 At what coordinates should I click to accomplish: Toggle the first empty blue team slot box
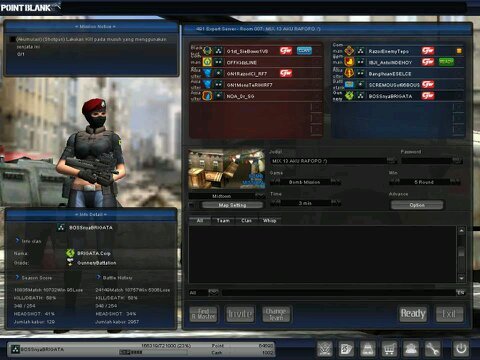pyautogui.click(x=458, y=107)
